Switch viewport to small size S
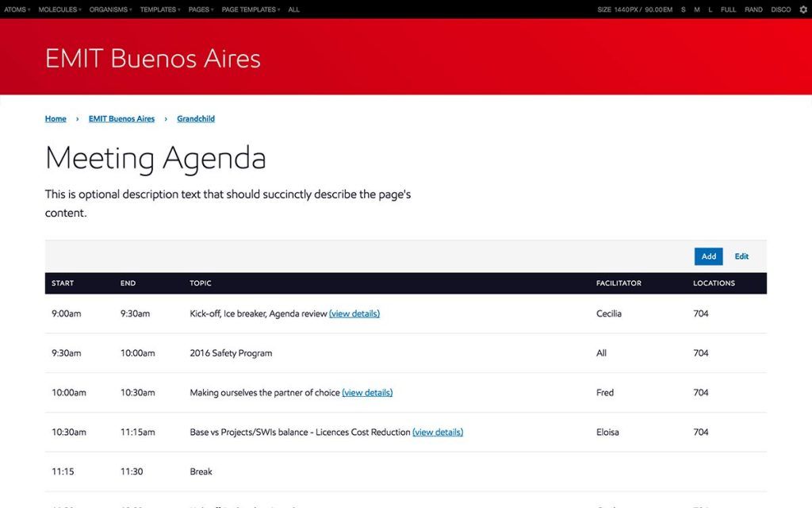Screen dimensions: 812x508 pos(683,10)
